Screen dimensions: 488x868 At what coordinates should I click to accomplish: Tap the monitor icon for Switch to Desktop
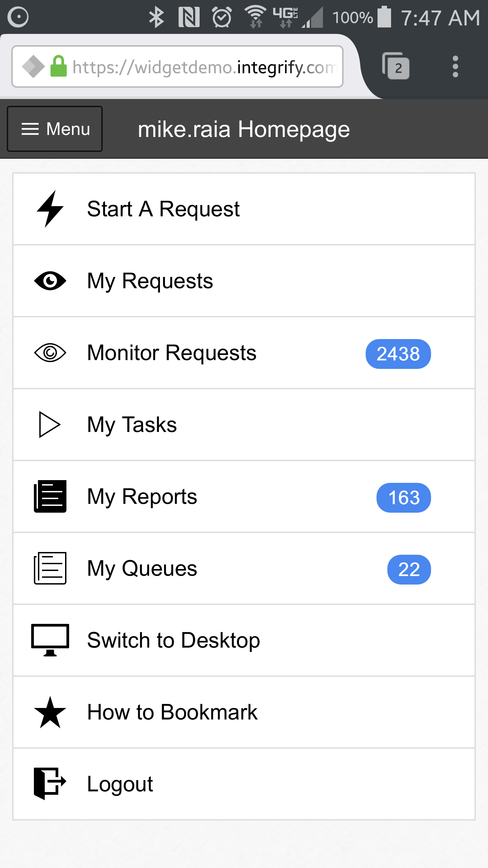point(50,640)
